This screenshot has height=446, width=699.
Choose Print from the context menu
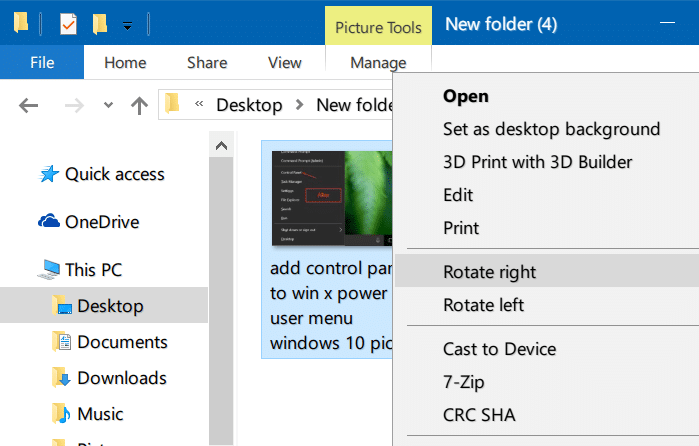[x=461, y=228]
